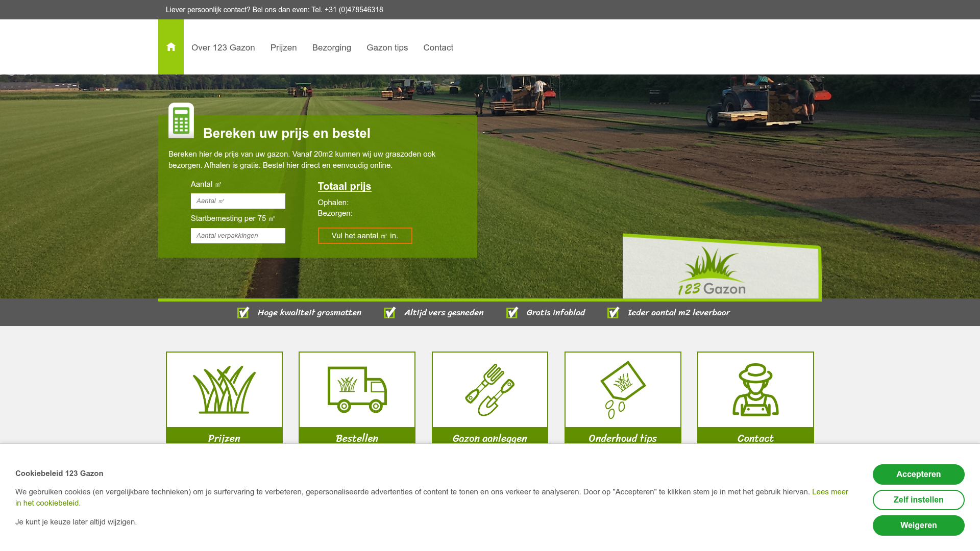Viewport: 980px width, 551px height.
Task: Accept cookies with the Accepteren button
Action: [x=918, y=474]
